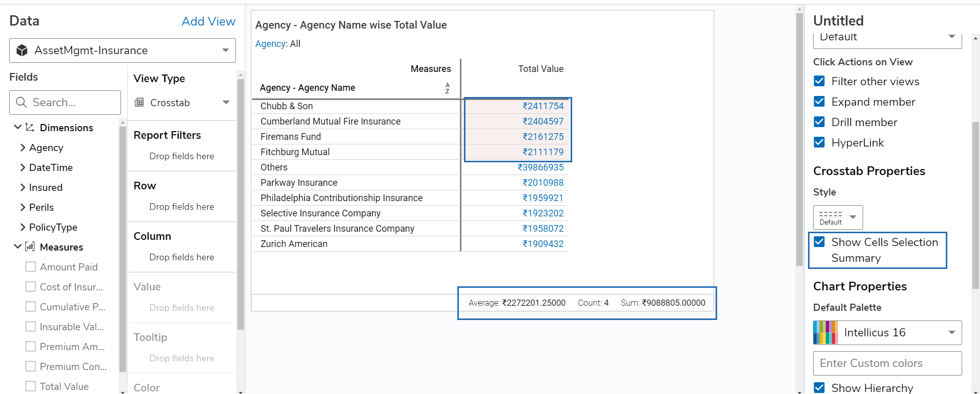Screen dimensions: 980x394
Task: Click the Dimensions axis icon
Action: [x=30, y=128]
